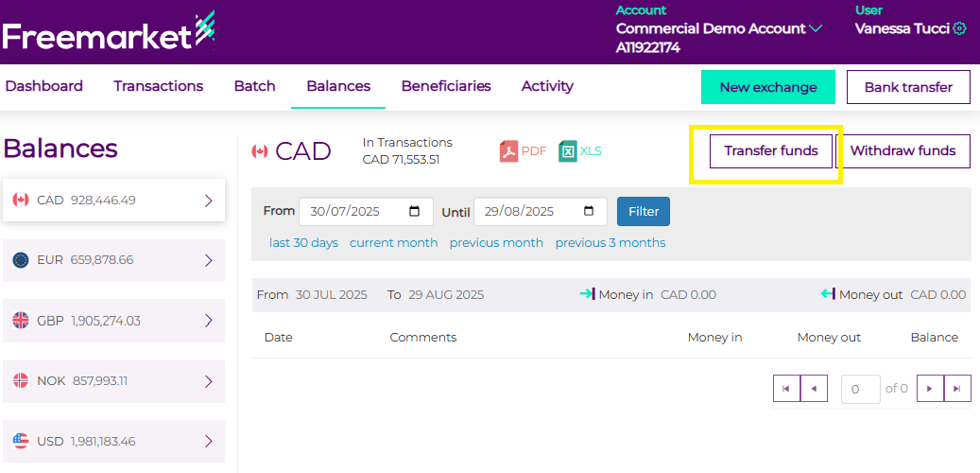The image size is (980, 473).
Task: Export the CAD statement as XLS
Action: click(579, 151)
